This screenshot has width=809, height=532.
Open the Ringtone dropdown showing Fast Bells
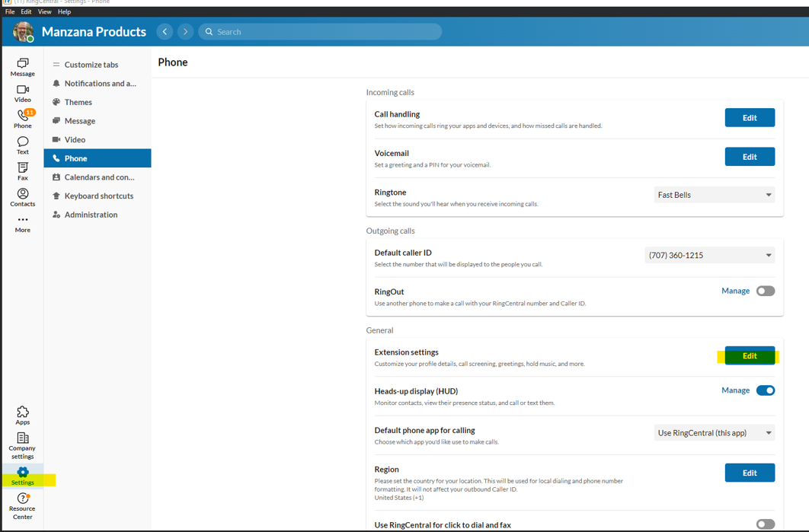[x=715, y=195]
